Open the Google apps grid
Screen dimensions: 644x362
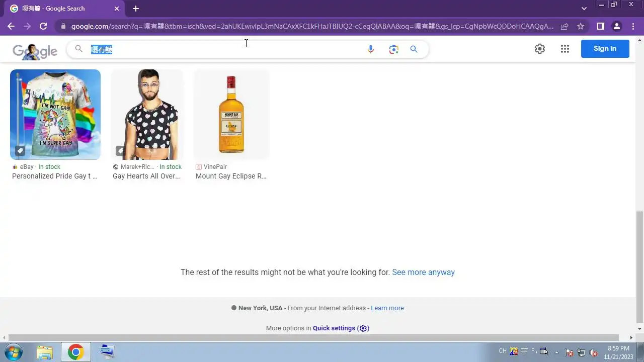tap(565, 49)
